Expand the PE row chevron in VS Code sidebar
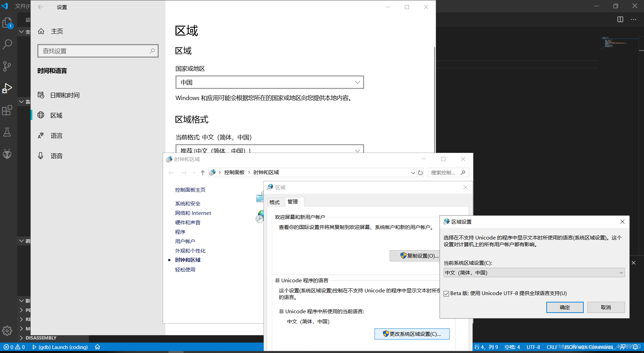 pyautogui.click(x=22, y=310)
